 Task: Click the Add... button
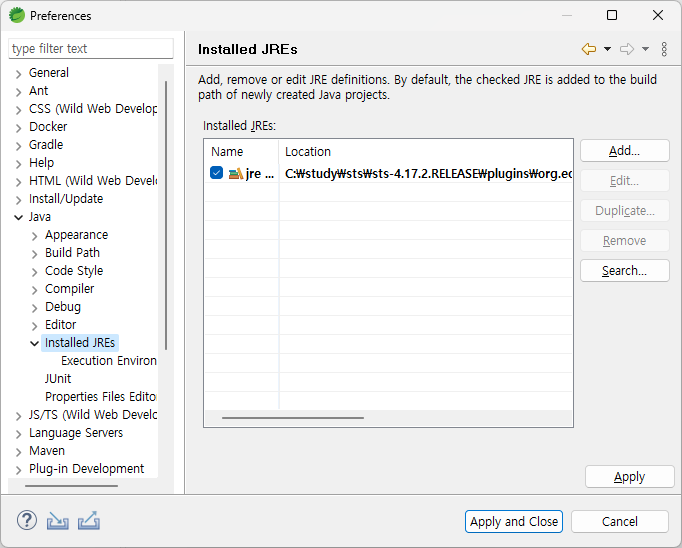click(x=625, y=151)
